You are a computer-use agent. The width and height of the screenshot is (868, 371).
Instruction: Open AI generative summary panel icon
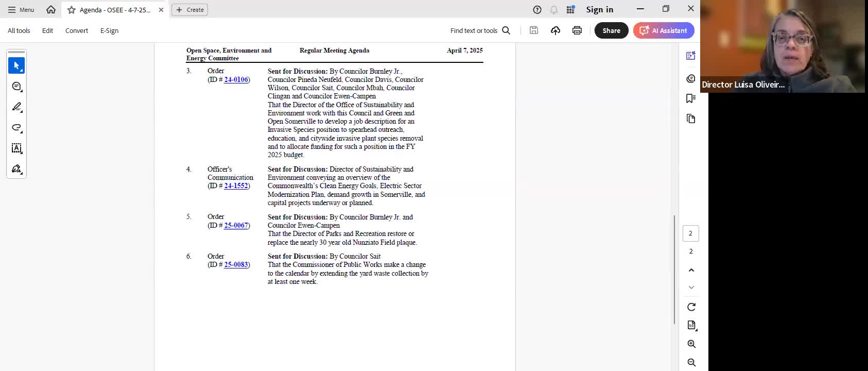point(691,56)
